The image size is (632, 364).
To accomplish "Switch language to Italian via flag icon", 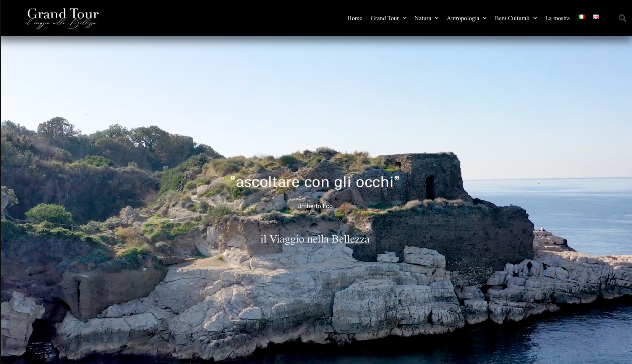I will pos(582,17).
